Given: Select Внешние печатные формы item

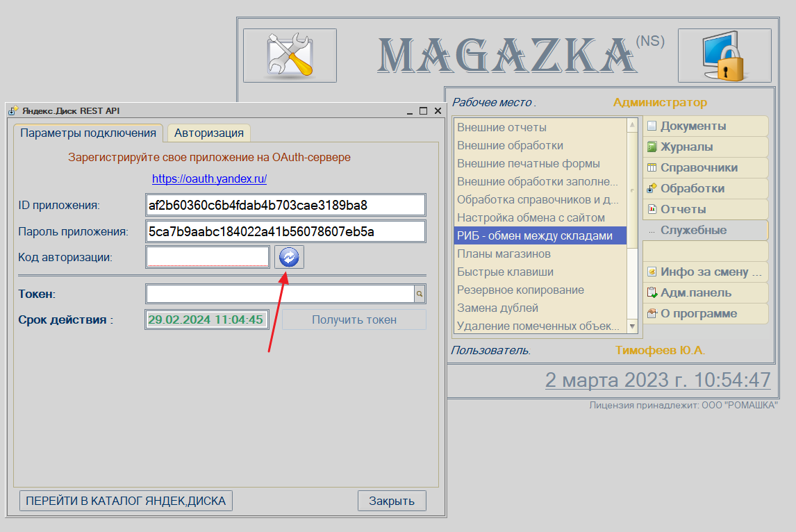Looking at the screenshot, I should pyautogui.click(x=540, y=163).
